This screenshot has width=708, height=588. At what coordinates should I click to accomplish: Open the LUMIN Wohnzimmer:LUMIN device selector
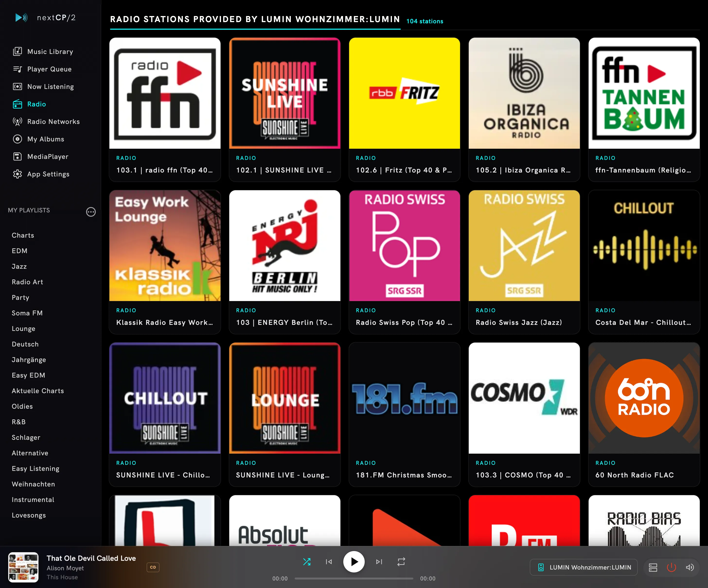pyautogui.click(x=584, y=567)
